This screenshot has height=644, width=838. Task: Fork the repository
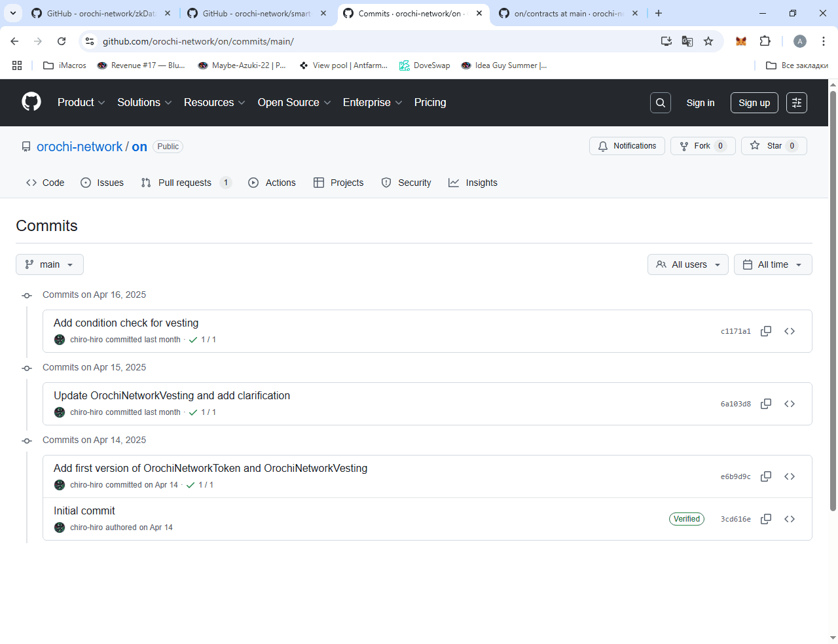703,146
